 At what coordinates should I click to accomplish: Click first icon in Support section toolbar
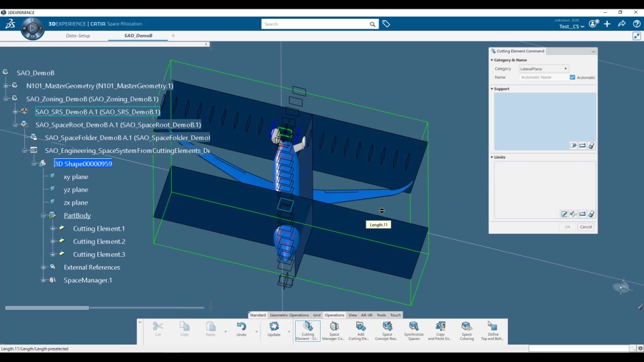574,145
